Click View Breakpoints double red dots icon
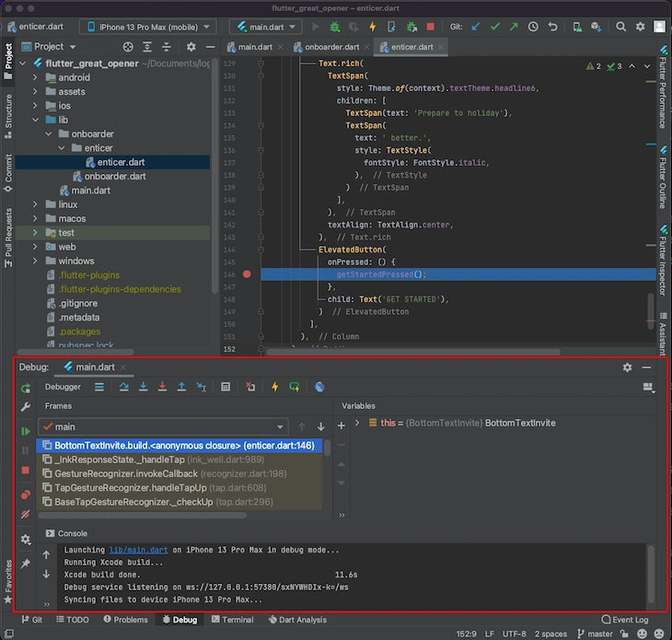 [x=26, y=495]
